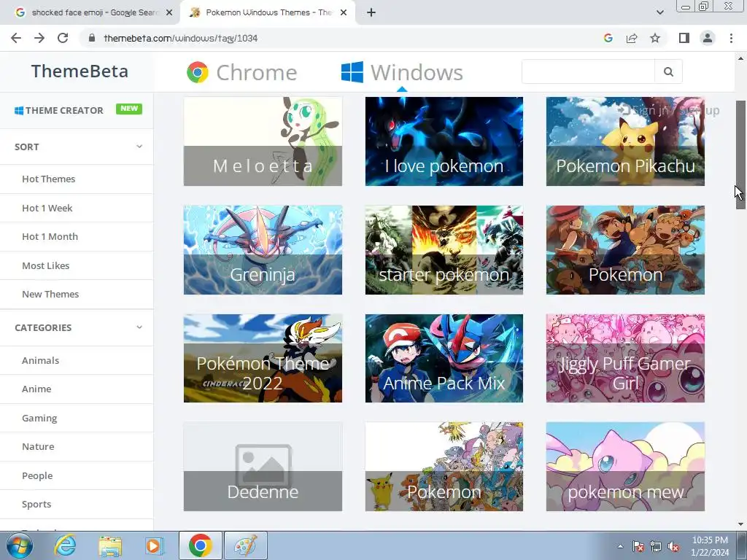747x560 pixels.
Task: Open the Sports category
Action: click(x=36, y=505)
